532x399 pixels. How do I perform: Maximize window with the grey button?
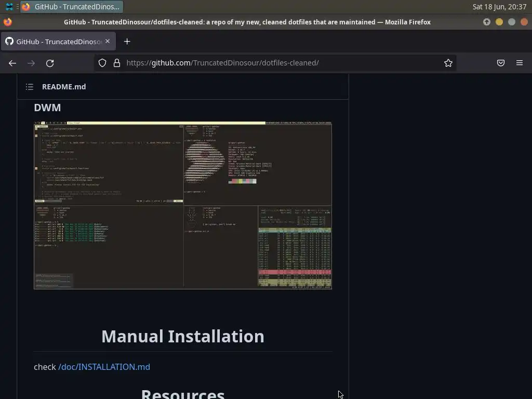tap(512, 22)
